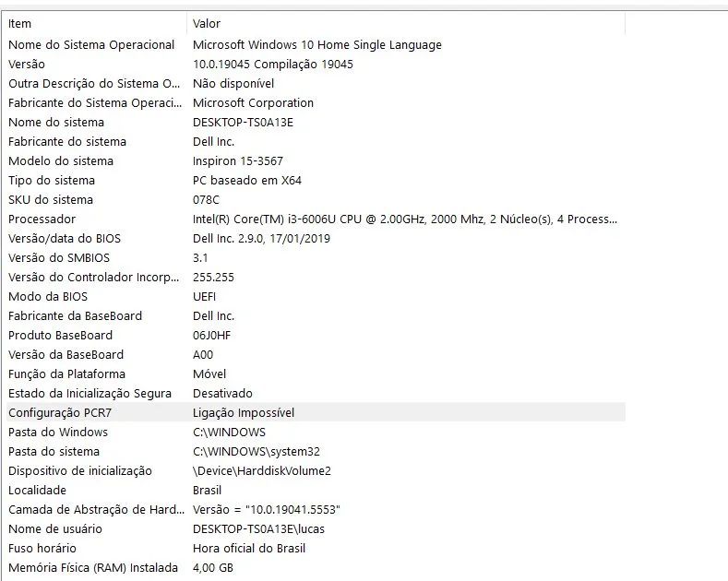Select the 'Nome de usuário' row label
Screen dimensions: 728x581
point(55,529)
